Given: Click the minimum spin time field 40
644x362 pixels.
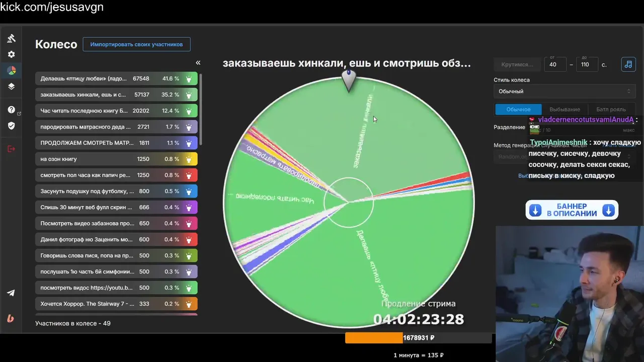Looking at the screenshot, I should [x=555, y=64].
